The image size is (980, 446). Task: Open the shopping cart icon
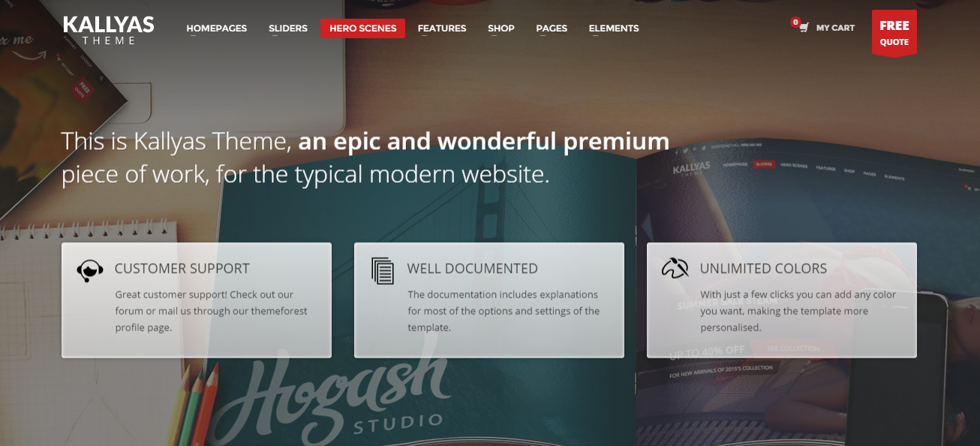pyautogui.click(x=804, y=28)
